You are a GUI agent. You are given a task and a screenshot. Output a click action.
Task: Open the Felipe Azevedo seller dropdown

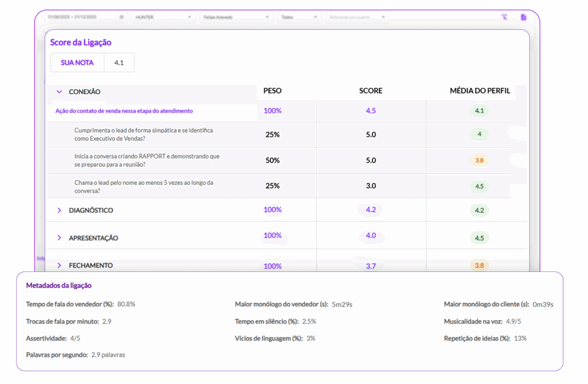(x=235, y=17)
